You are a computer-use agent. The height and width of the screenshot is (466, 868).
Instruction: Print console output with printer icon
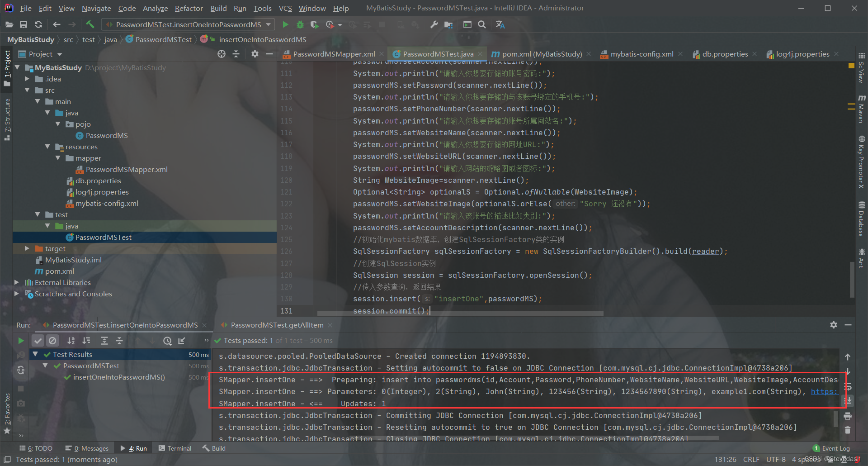(x=848, y=416)
